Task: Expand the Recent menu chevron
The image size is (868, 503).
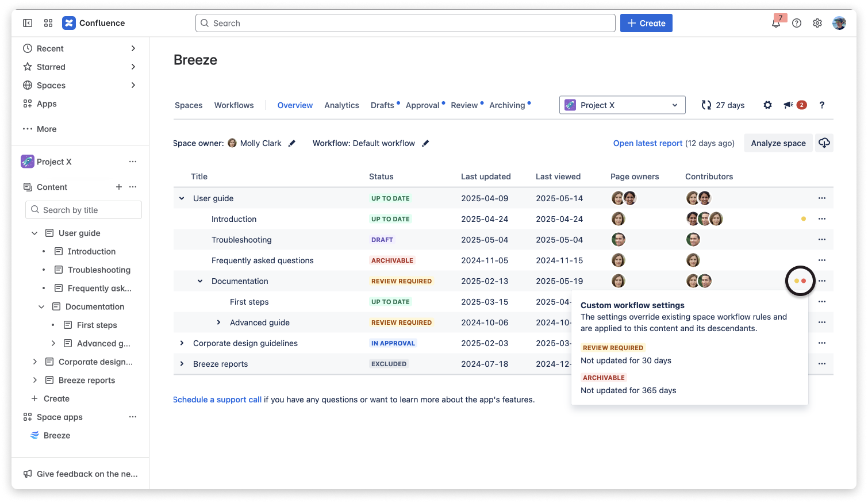Action: coord(133,48)
